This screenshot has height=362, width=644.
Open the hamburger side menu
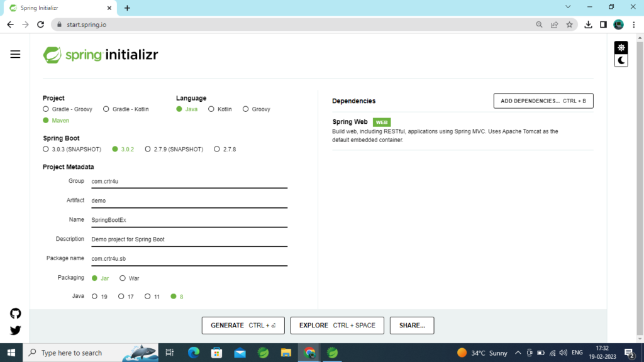click(x=15, y=54)
